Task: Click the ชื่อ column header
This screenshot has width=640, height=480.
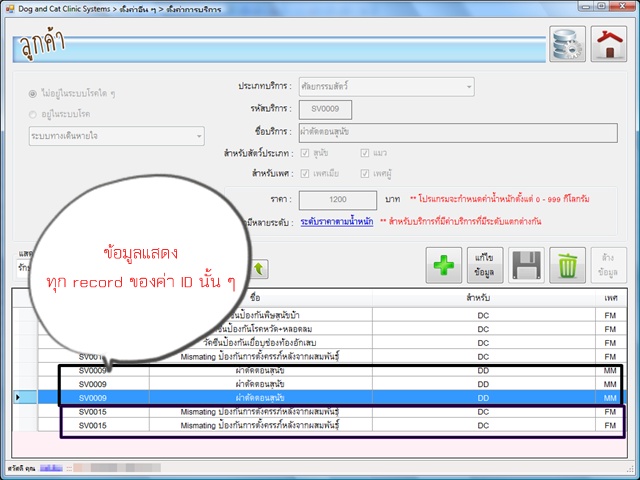Action: point(255,298)
